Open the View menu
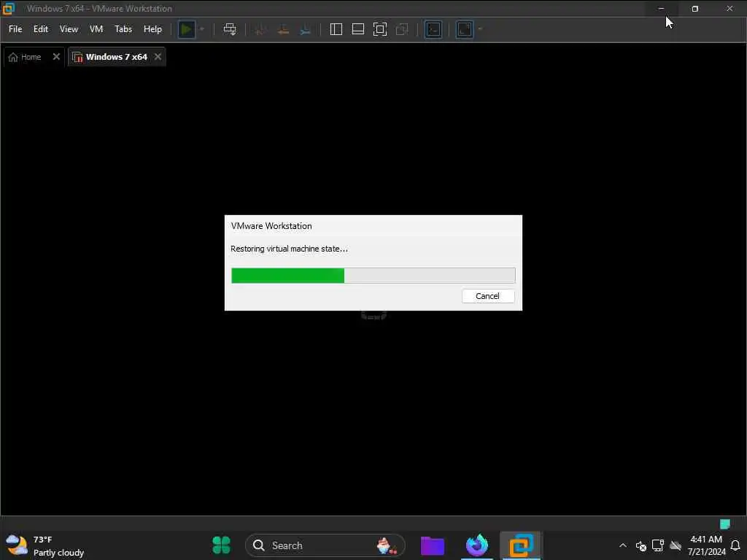This screenshot has width=747, height=560. point(69,29)
